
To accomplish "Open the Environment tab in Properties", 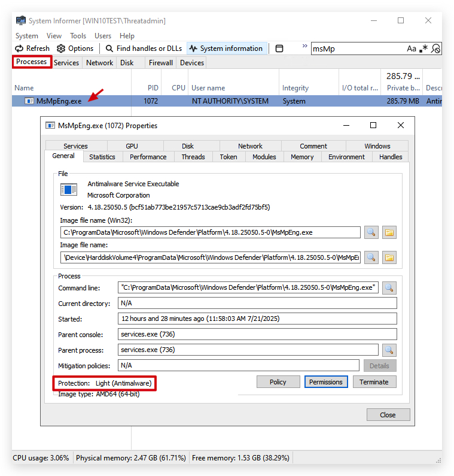I will [346, 157].
